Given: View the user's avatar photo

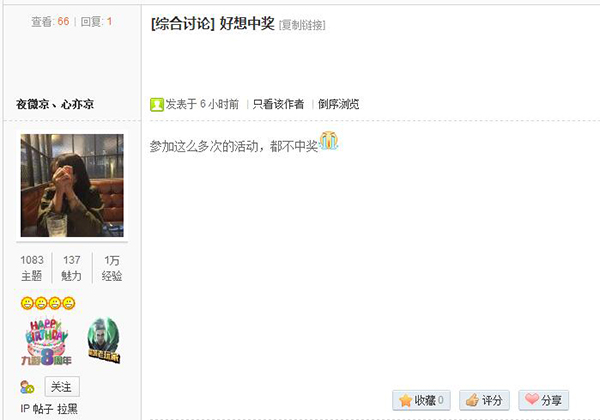Looking at the screenshot, I should tap(72, 186).
